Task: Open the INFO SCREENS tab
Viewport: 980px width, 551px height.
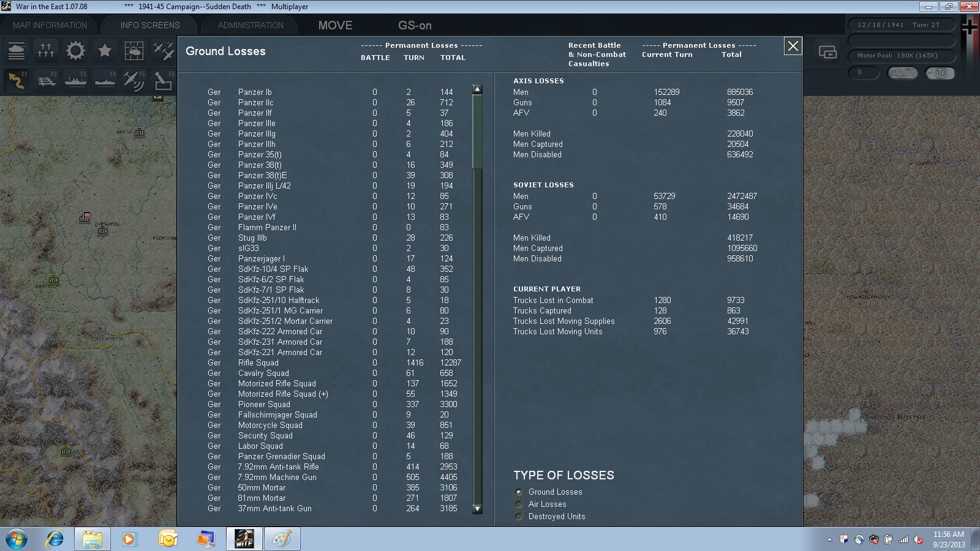Action: [x=150, y=25]
